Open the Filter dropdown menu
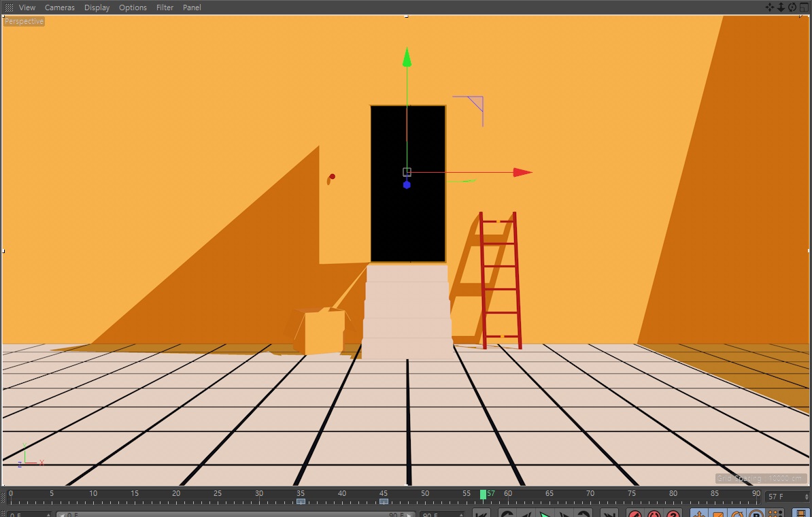The width and height of the screenshot is (812, 517). pos(165,7)
